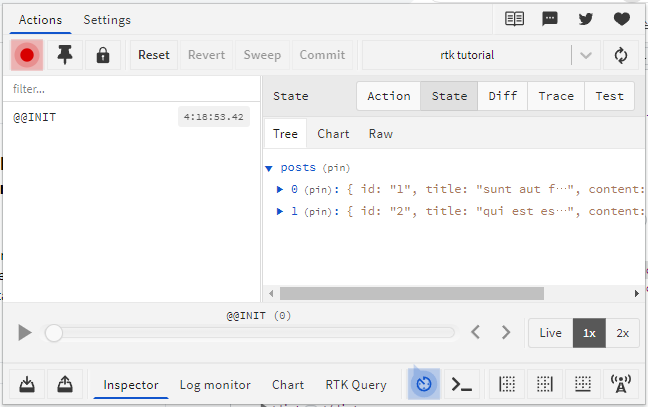Pause recording with the red record button
This screenshot has width=648, height=407.
tap(27, 55)
